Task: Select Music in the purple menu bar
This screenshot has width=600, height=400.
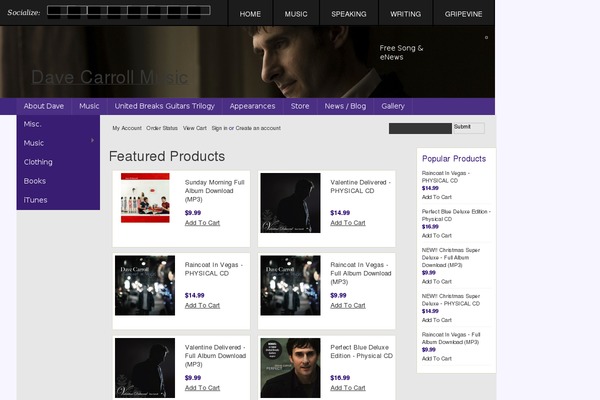Action: (89, 106)
